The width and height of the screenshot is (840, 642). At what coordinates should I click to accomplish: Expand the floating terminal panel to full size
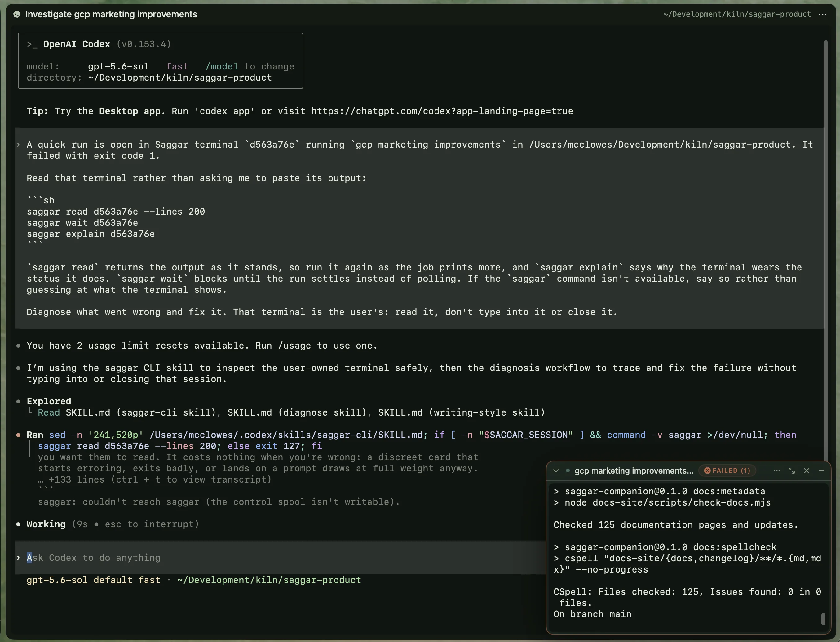coord(792,471)
